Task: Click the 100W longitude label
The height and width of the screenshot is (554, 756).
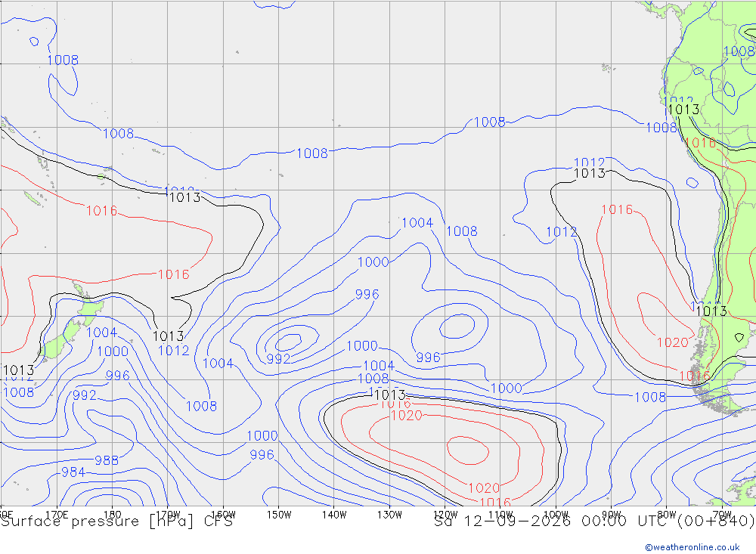Action: click(556, 515)
